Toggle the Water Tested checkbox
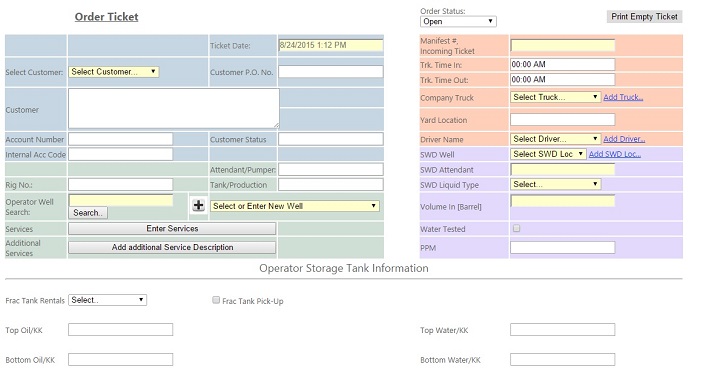 pos(517,228)
